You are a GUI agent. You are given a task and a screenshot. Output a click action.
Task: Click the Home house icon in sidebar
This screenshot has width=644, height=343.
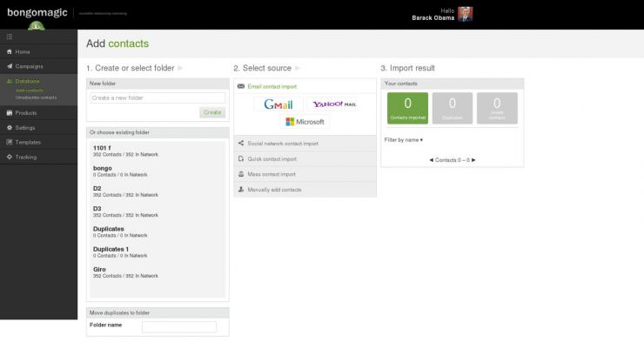pos(10,51)
